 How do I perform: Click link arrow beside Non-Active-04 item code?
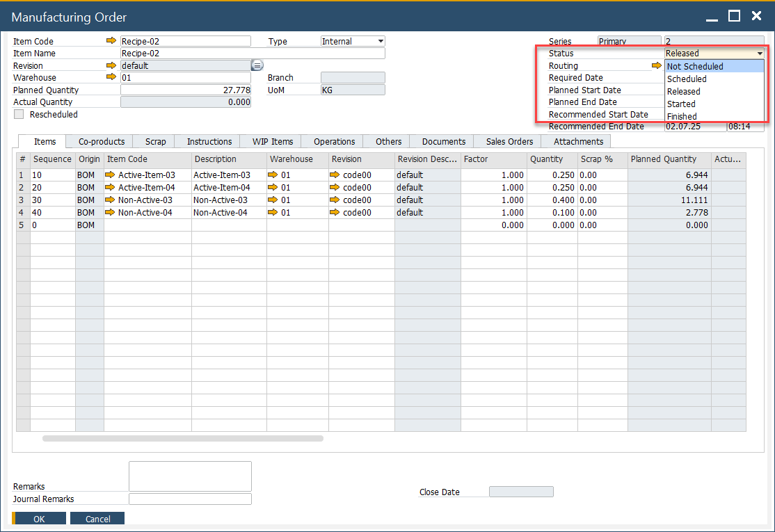point(110,213)
